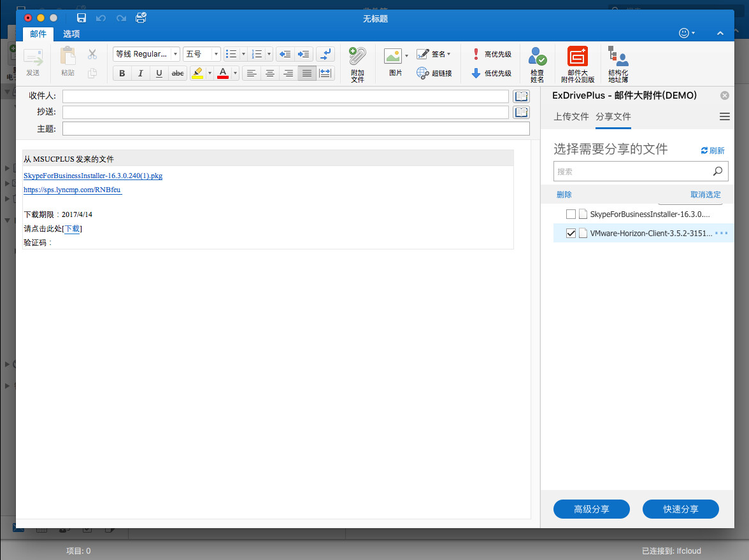Center align text

pos(270,73)
